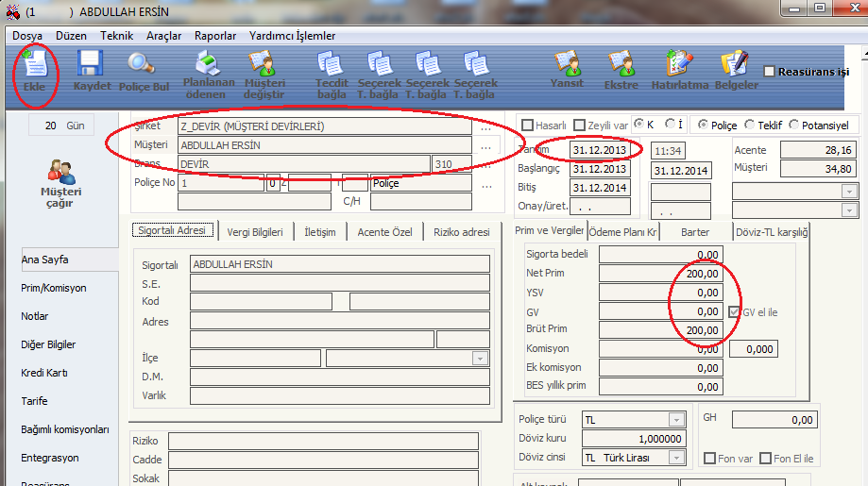Tick the Hasarlı checkbox
868x486 pixels.
[x=528, y=125]
